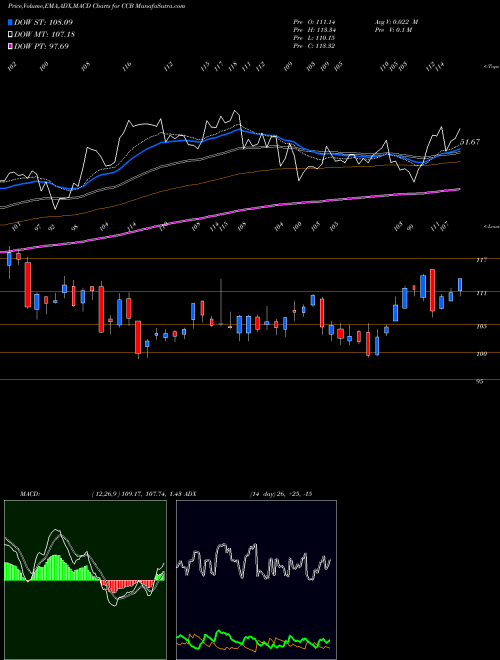500x660 pixels.
Task: Click the 'Pre C: 113.32' close value
Action: click(314, 46)
